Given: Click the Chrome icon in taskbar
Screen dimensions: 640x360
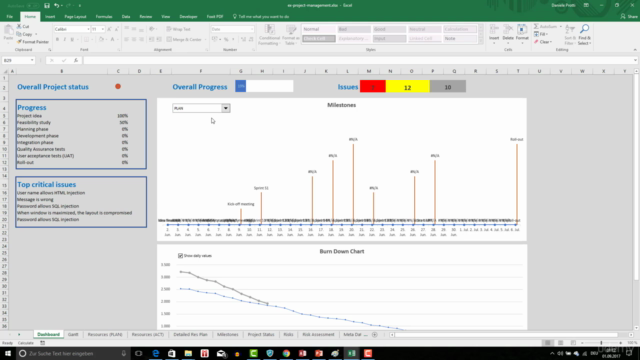Looking at the screenshot, I should click(x=286, y=353).
